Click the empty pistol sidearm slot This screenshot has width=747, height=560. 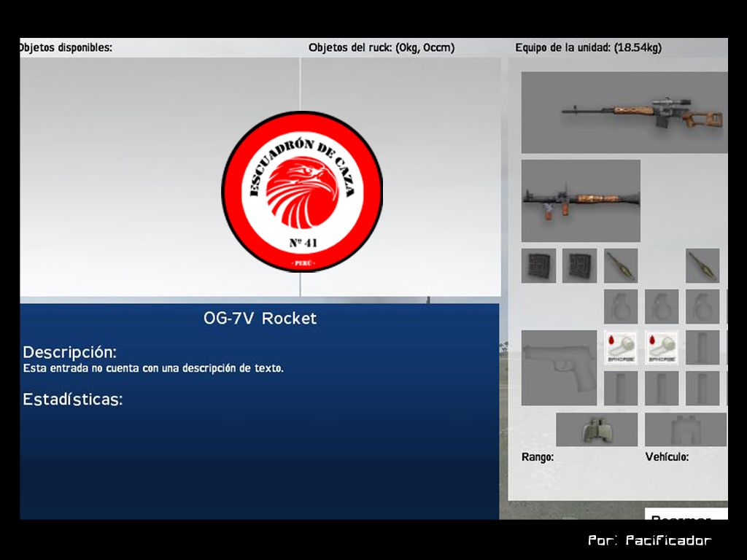tap(559, 367)
